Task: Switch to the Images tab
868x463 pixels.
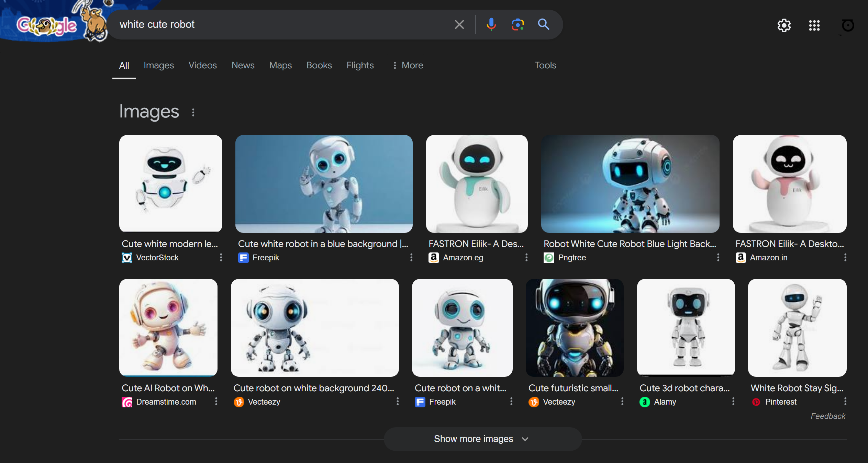Action: pyautogui.click(x=159, y=65)
